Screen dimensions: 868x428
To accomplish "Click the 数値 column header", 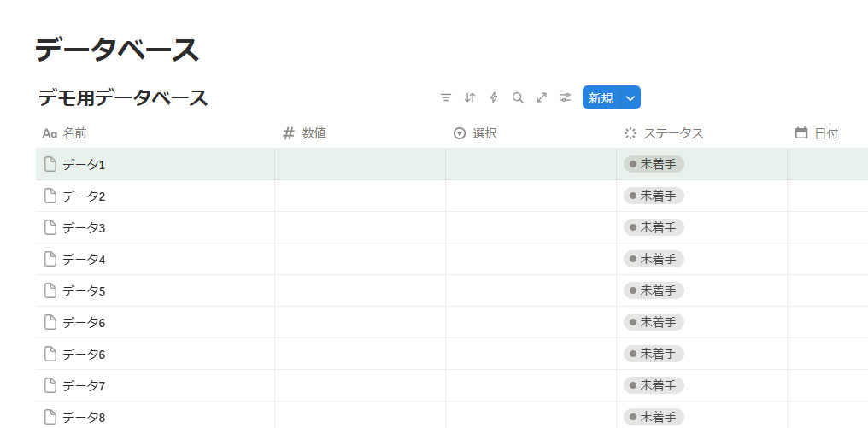I will point(314,133).
